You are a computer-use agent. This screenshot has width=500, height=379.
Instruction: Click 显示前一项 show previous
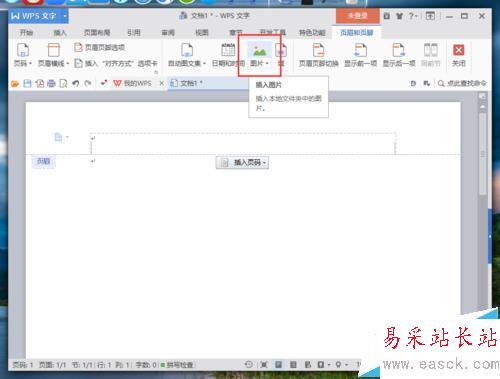360,55
